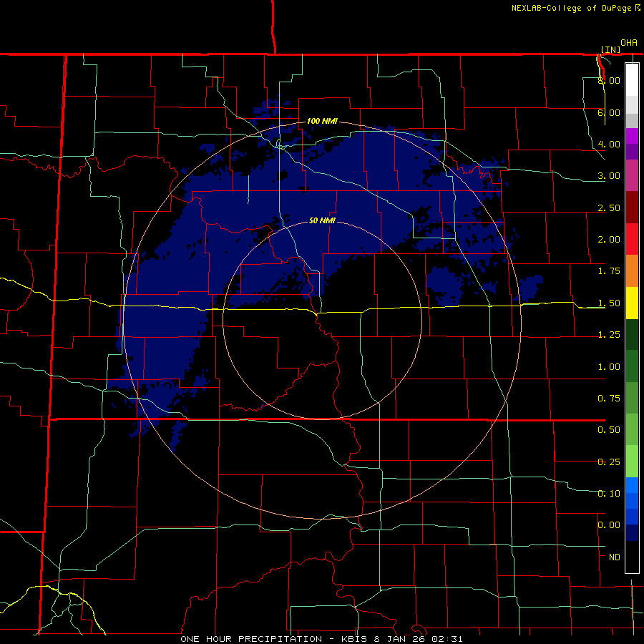Click the dark red 2.50 legend swatch
Screen dimensions: 644x644
tap(632, 208)
